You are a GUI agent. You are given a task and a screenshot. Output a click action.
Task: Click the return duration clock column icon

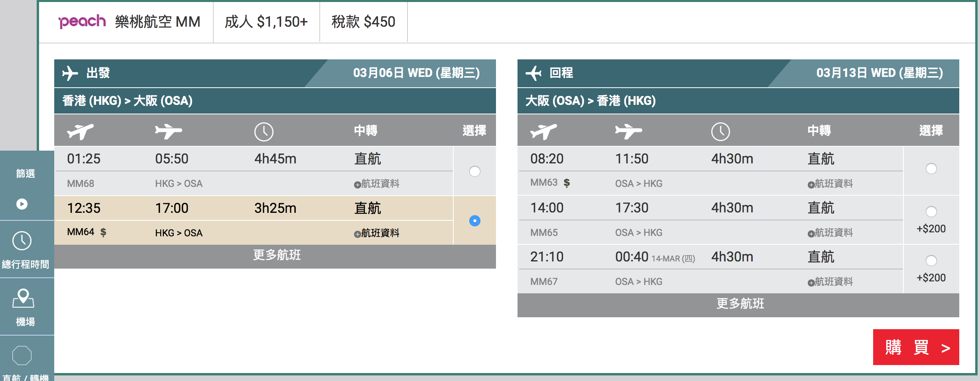(x=720, y=132)
